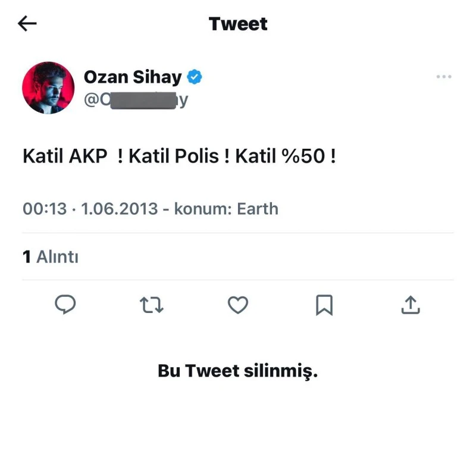The width and height of the screenshot is (476, 454).
Task: Click the quote count number 1
Action: [x=26, y=257]
